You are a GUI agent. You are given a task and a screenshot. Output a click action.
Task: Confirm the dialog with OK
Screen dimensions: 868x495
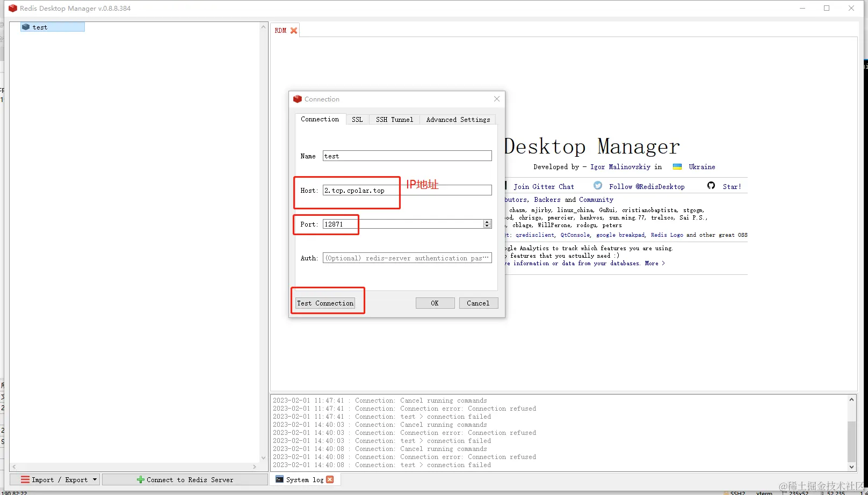coord(435,303)
